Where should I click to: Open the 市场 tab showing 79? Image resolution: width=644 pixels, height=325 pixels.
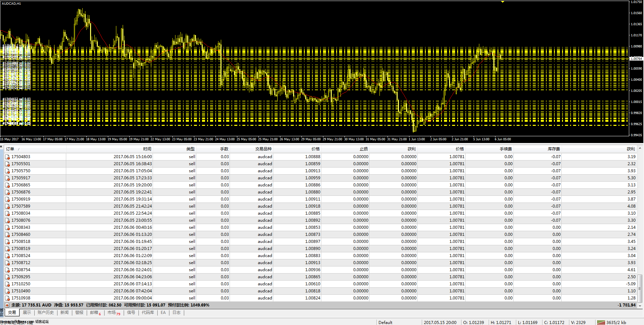(x=114, y=313)
